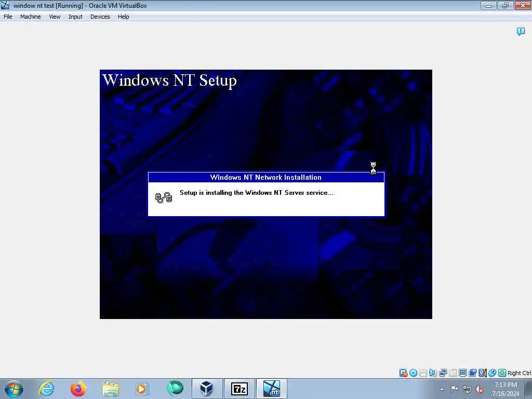
Task: Open the Windows Start menu
Action: tap(14, 389)
